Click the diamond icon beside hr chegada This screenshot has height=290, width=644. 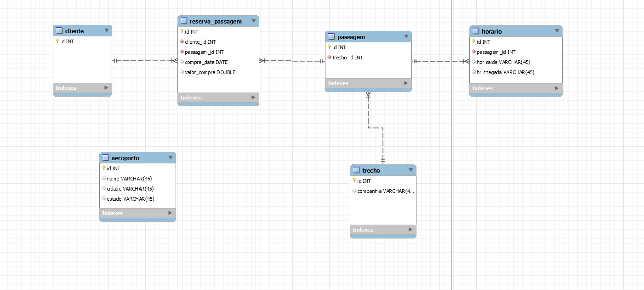click(x=474, y=72)
